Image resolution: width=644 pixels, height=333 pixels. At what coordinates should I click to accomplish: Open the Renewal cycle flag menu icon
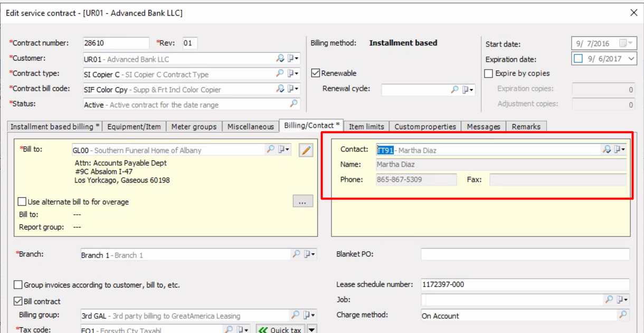[x=468, y=90]
